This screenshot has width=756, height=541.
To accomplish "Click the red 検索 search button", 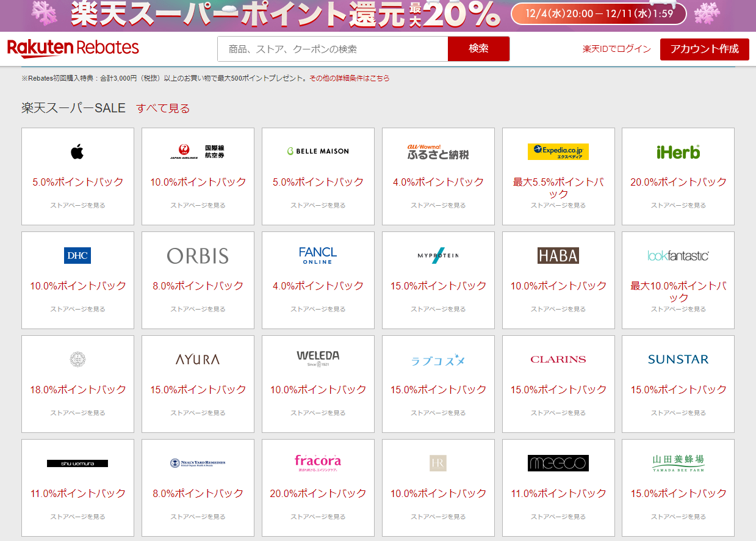I will click(478, 49).
